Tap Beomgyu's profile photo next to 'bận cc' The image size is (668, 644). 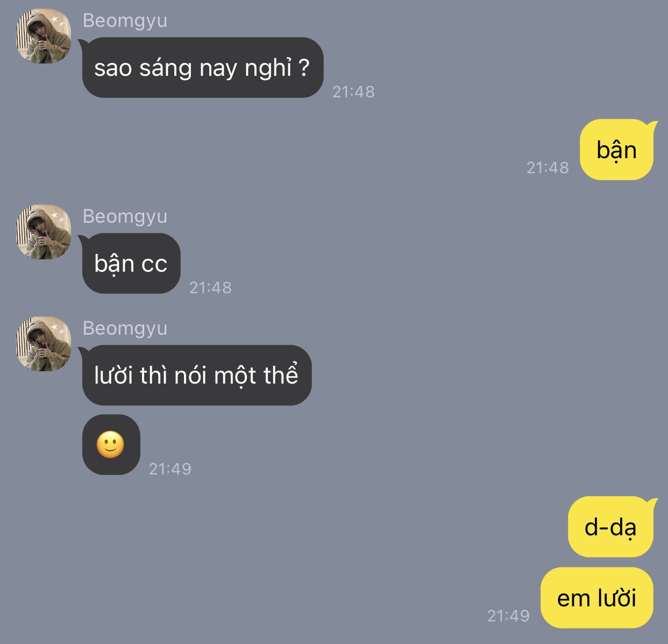[44, 232]
